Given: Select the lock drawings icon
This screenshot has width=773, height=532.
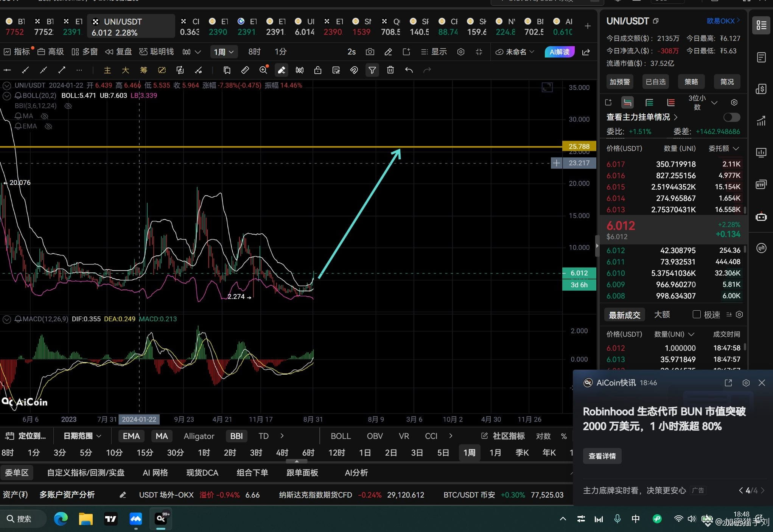Looking at the screenshot, I should point(318,70).
